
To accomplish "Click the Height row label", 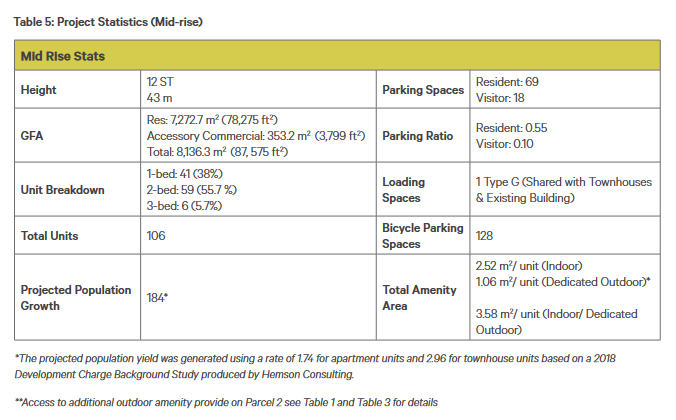I will click(38, 90).
